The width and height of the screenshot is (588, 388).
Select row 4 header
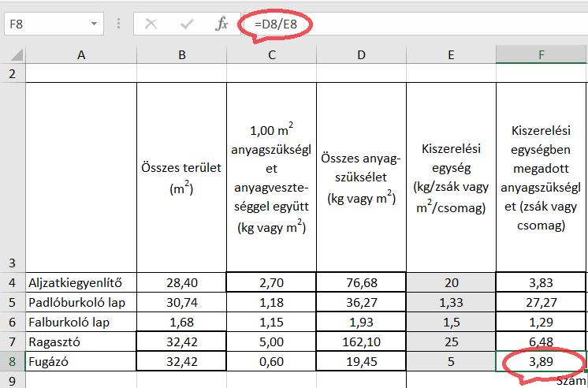[13, 282]
